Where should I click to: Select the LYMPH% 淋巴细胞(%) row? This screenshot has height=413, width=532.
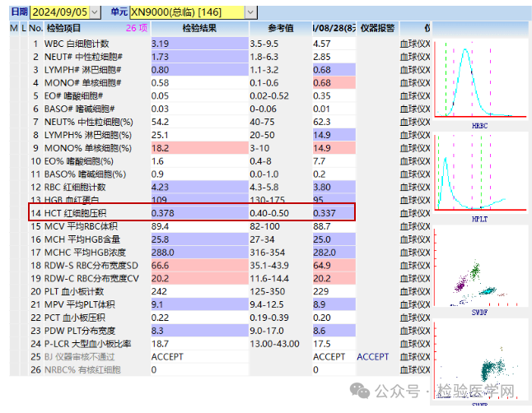pos(221,135)
